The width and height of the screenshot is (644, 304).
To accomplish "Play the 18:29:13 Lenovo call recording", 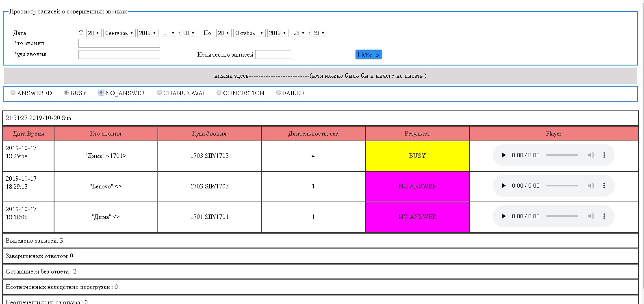I will [503, 186].
